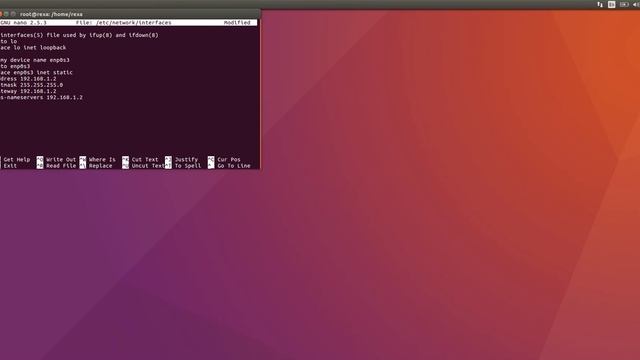Open the keyboard input source indicator

click(611, 4)
